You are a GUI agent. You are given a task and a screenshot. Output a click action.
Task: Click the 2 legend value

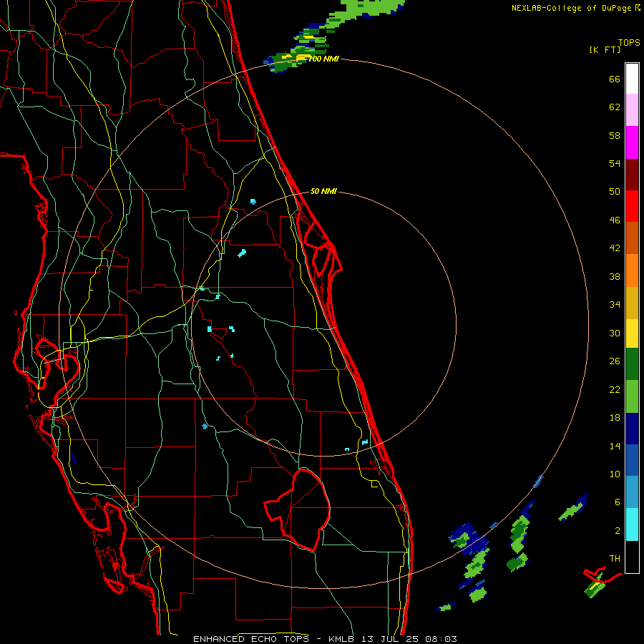pos(618,530)
